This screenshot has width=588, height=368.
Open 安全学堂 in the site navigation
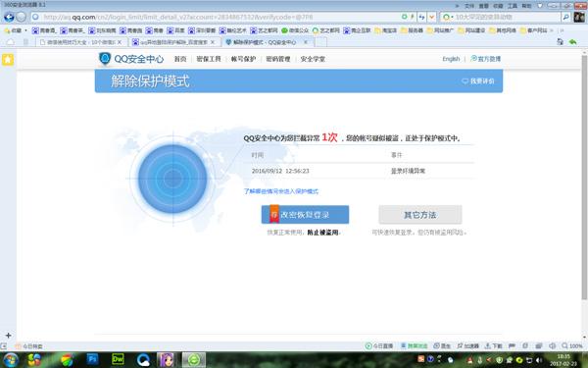point(313,59)
